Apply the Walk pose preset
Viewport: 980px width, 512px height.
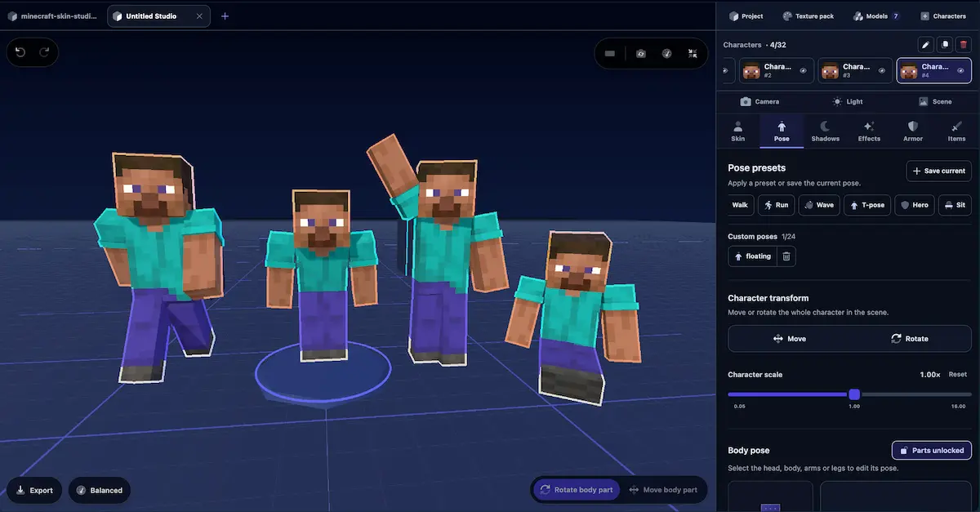click(x=739, y=205)
